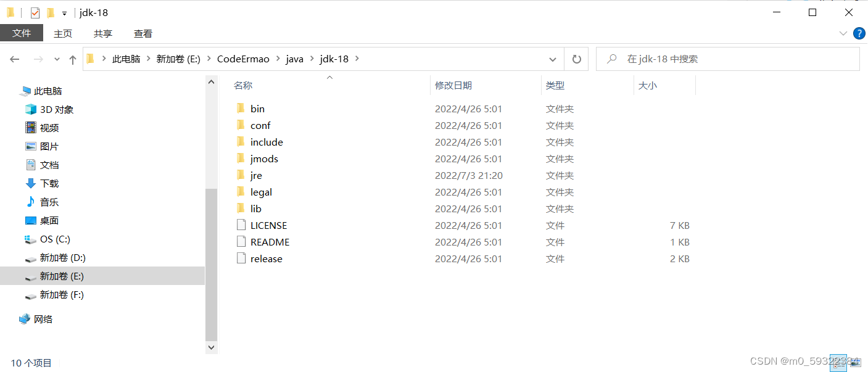Open the 文件 menu
868x372 pixels.
(x=22, y=33)
